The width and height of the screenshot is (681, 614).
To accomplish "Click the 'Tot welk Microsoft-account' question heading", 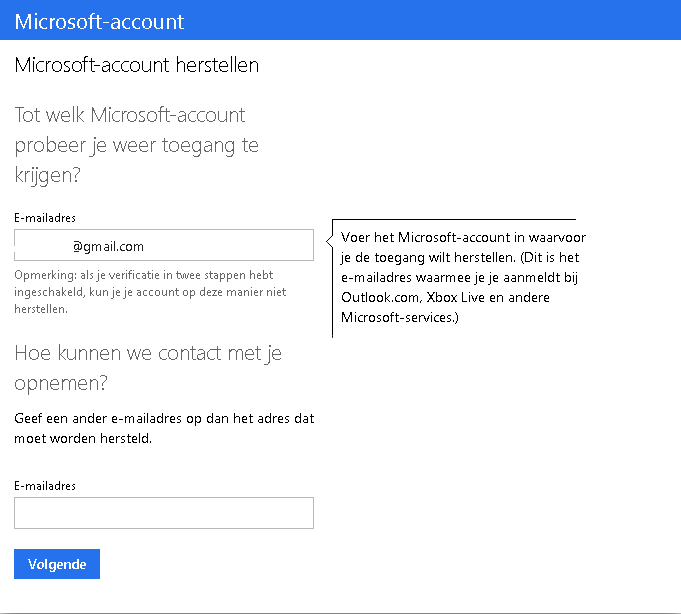I will point(130,116).
